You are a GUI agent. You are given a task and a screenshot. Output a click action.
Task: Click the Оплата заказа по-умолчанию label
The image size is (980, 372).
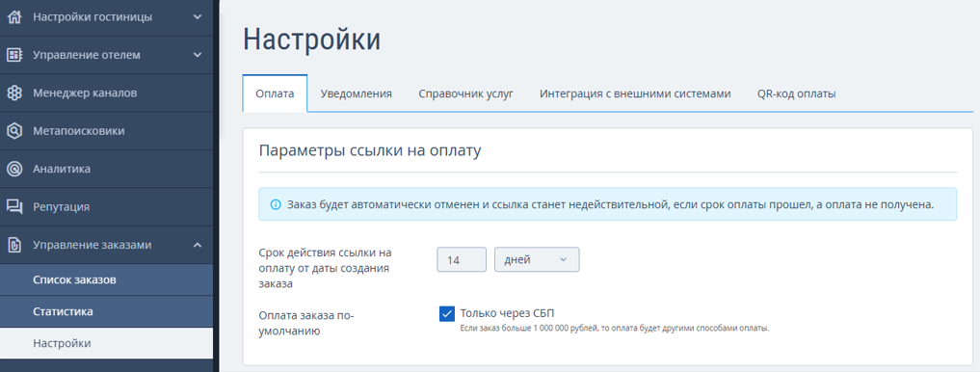[306, 323]
